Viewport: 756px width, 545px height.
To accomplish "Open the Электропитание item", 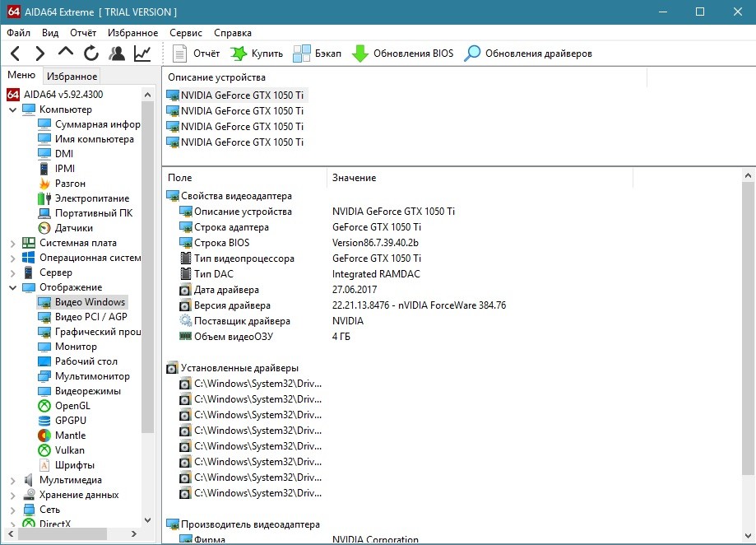I will (x=83, y=198).
